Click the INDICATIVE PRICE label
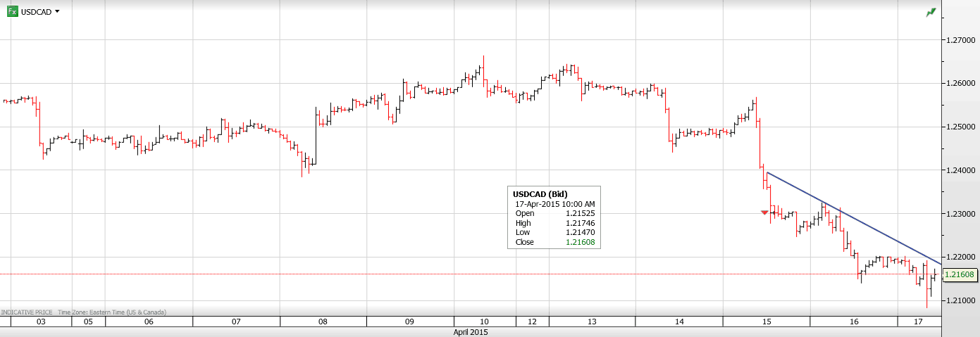980x337 pixels. (27, 312)
